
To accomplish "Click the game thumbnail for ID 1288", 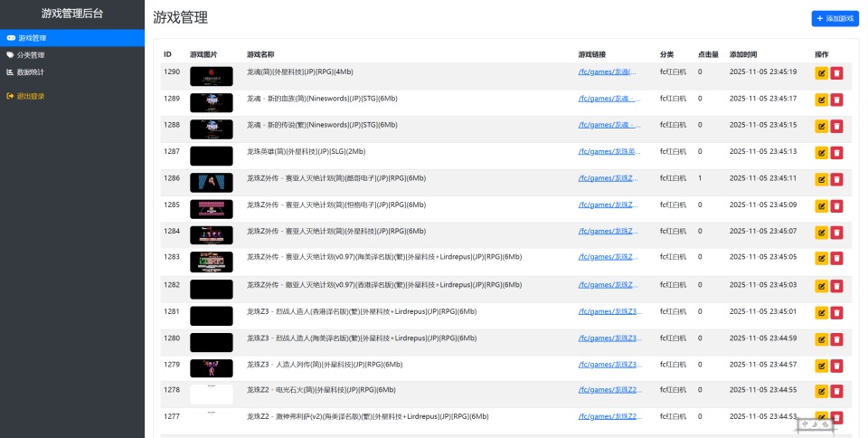I will [211, 129].
